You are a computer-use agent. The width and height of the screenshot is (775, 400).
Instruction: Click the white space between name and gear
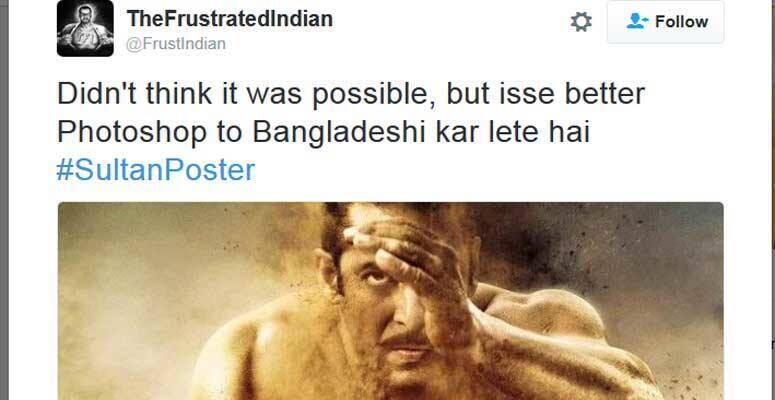450,22
